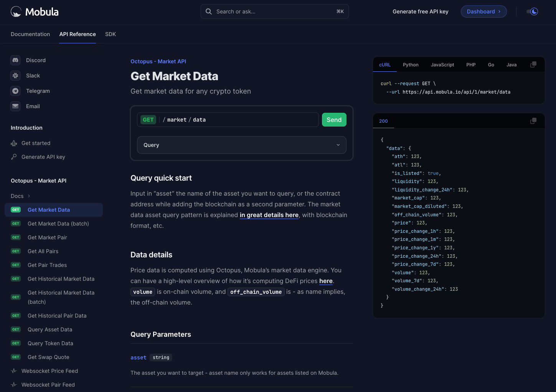This screenshot has width=556, height=392.
Task: Copy the cURL request code
Action: [x=533, y=64]
